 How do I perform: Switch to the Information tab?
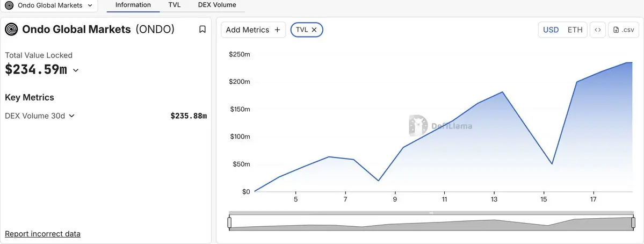tap(133, 5)
